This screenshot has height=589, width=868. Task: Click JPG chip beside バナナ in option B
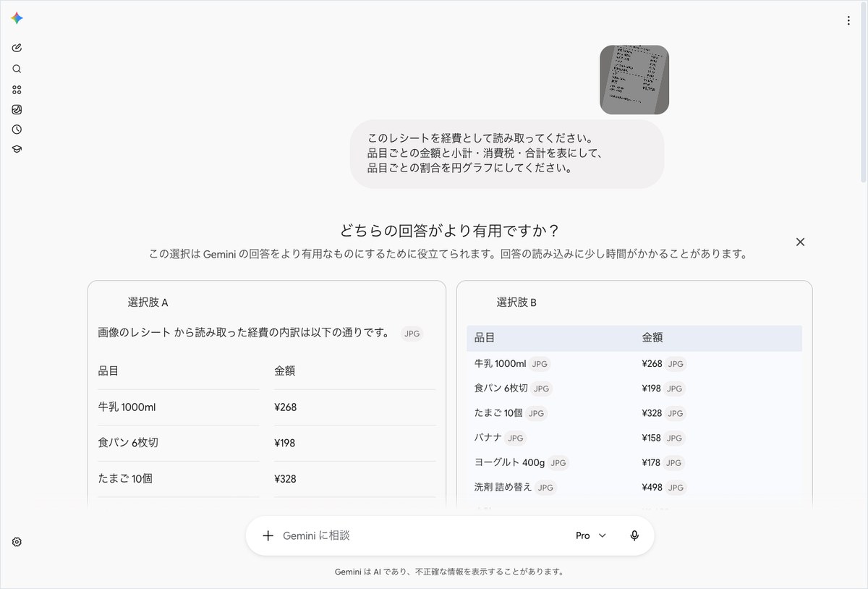tap(515, 438)
